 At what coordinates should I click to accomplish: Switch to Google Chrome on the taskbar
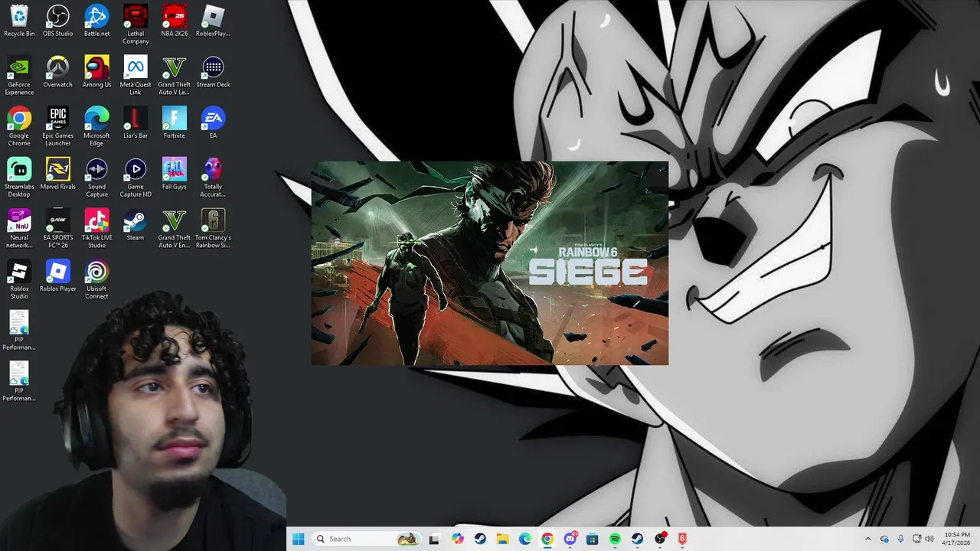coord(547,539)
